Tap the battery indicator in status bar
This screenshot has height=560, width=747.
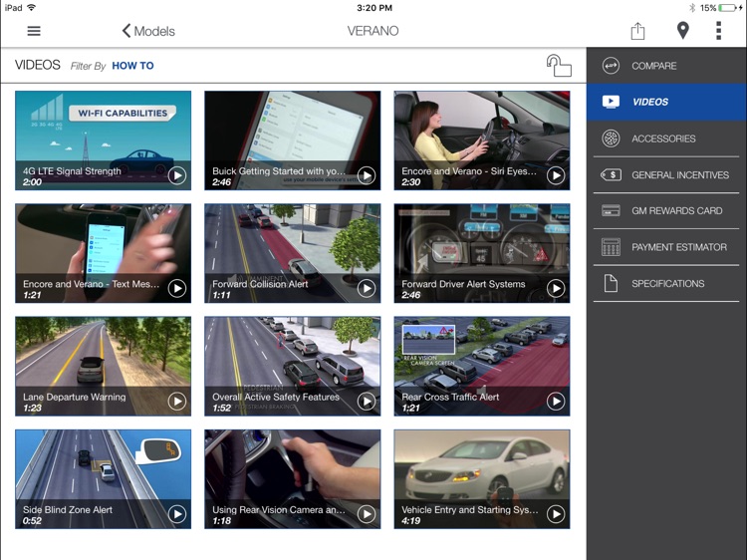click(x=729, y=8)
